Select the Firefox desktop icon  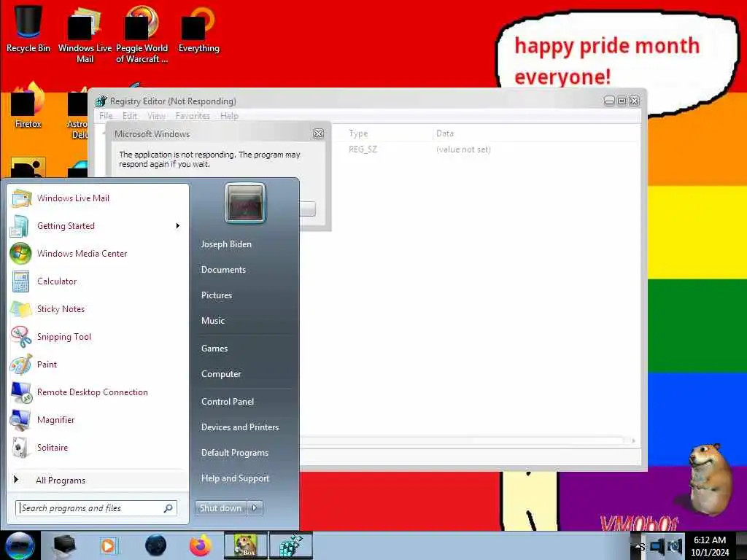[x=28, y=106]
